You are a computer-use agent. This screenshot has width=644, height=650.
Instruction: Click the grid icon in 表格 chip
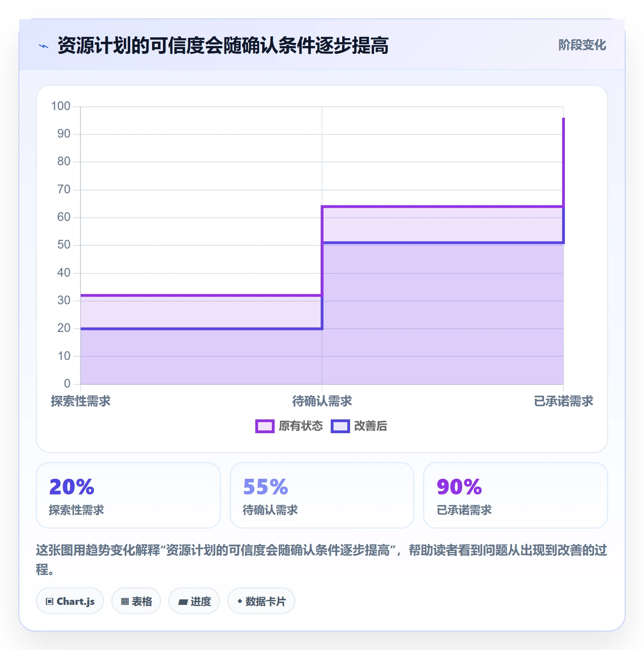pyautogui.click(x=125, y=601)
